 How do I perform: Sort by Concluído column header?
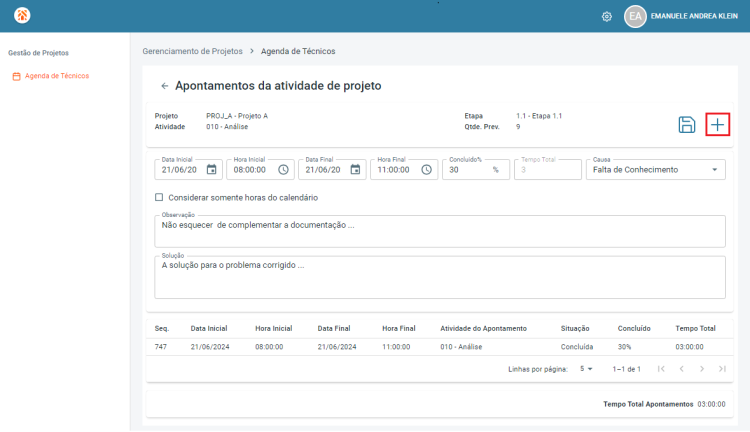click(634, 329)
